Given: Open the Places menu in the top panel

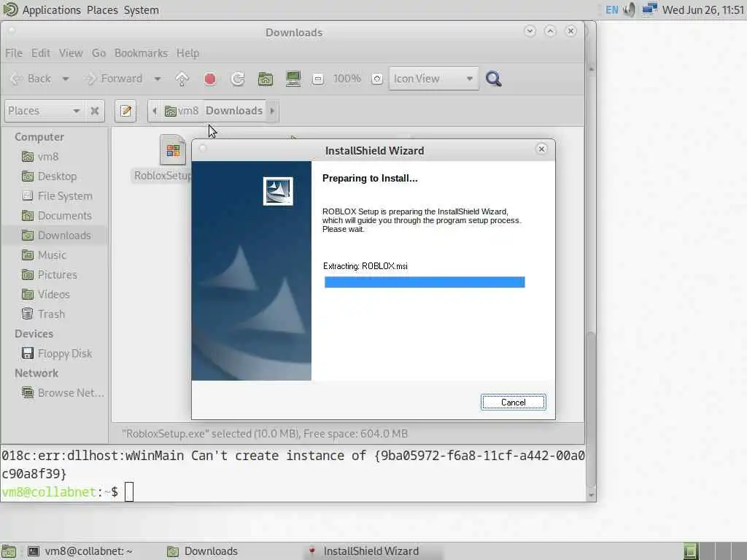Looking at the screenshot, I should tap(102, 10).
